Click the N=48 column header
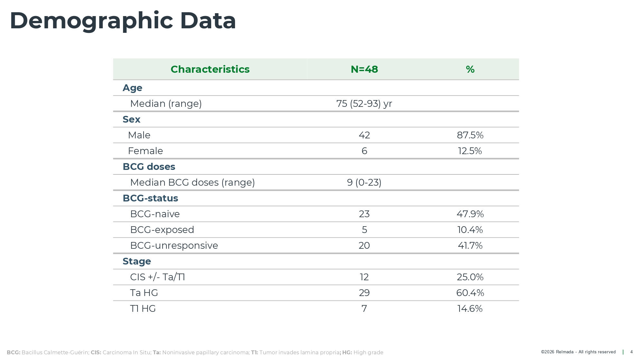The height and width of the screenshot is (362, 644). pyautogui.click(x=364, y=69)
